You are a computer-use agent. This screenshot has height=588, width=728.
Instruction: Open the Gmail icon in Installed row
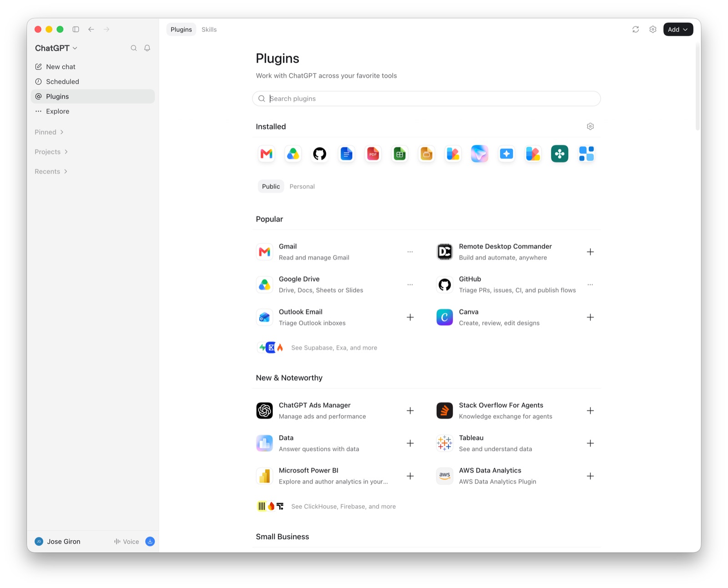point(267,154)
